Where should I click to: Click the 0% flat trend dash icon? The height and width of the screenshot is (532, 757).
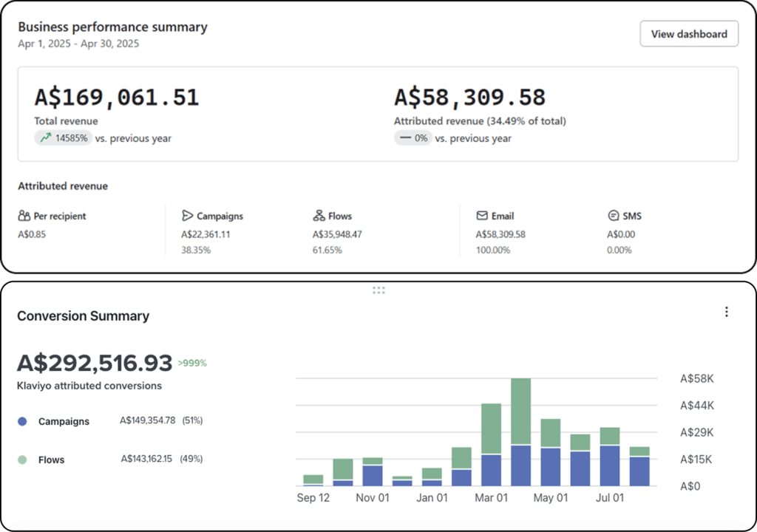(405, 138)
